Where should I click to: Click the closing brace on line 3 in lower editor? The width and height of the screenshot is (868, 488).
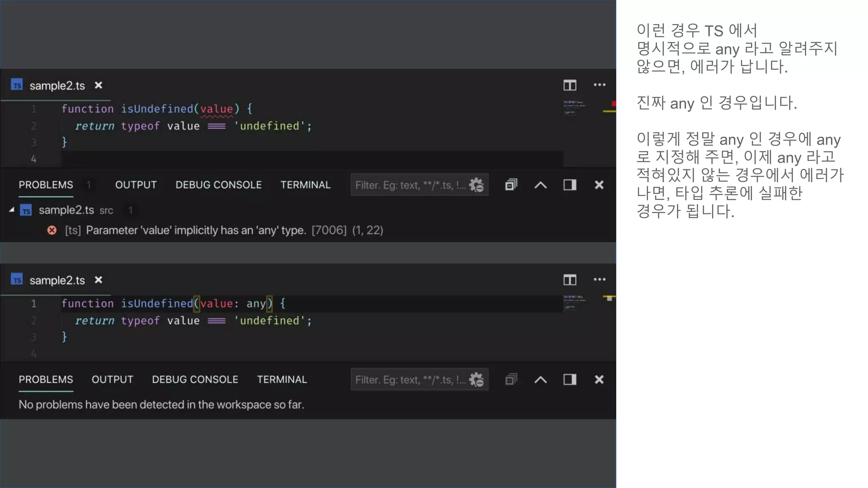pyautogui.click(x=64, y=337)
